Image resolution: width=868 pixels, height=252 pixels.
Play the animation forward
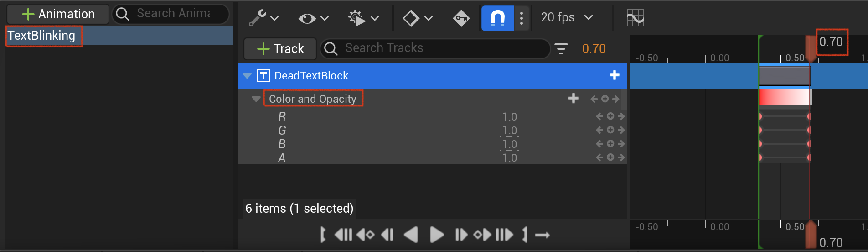[437, 235]
